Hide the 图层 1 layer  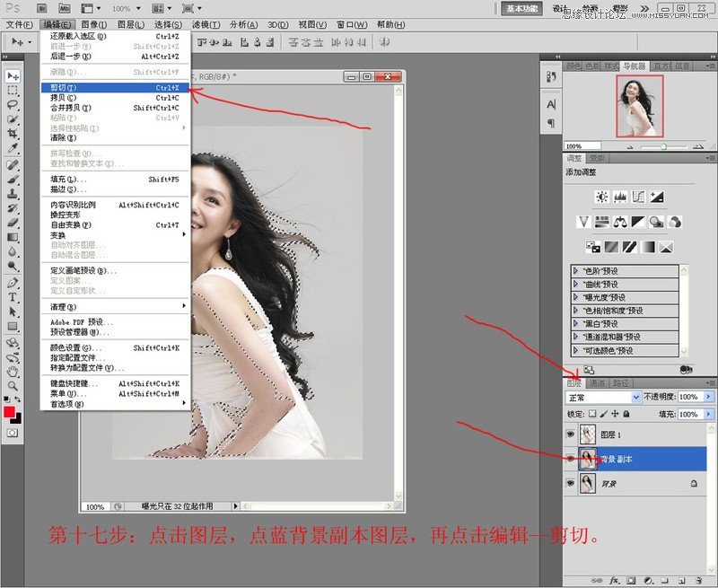tap(571, 433)
